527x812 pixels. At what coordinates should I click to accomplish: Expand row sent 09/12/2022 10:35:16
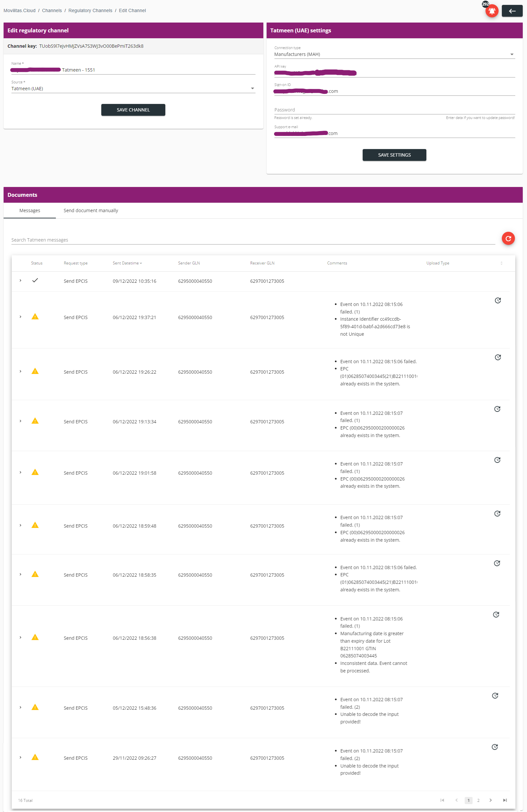(x=21, y=280)
